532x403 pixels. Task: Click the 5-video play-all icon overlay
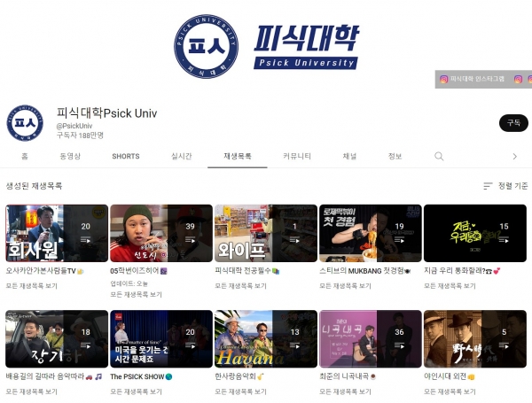(504, 346)
